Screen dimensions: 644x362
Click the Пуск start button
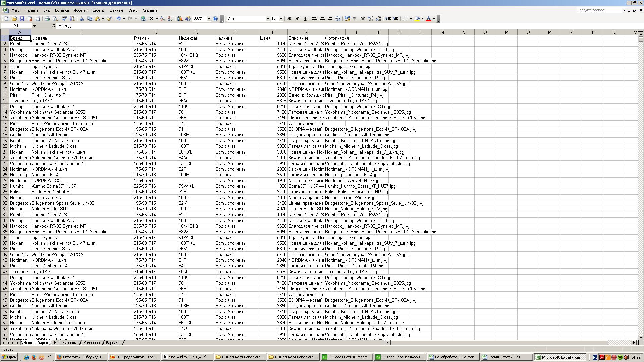(9, 357)
